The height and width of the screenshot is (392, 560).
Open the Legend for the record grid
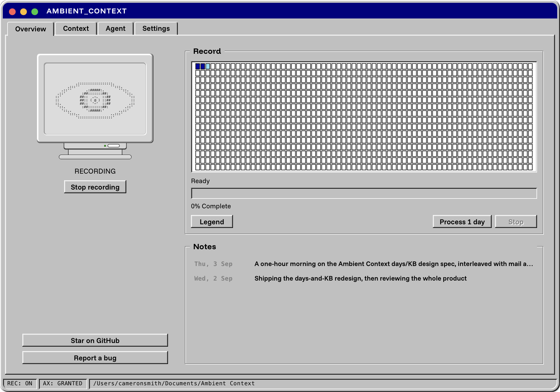tap(212, 221)
